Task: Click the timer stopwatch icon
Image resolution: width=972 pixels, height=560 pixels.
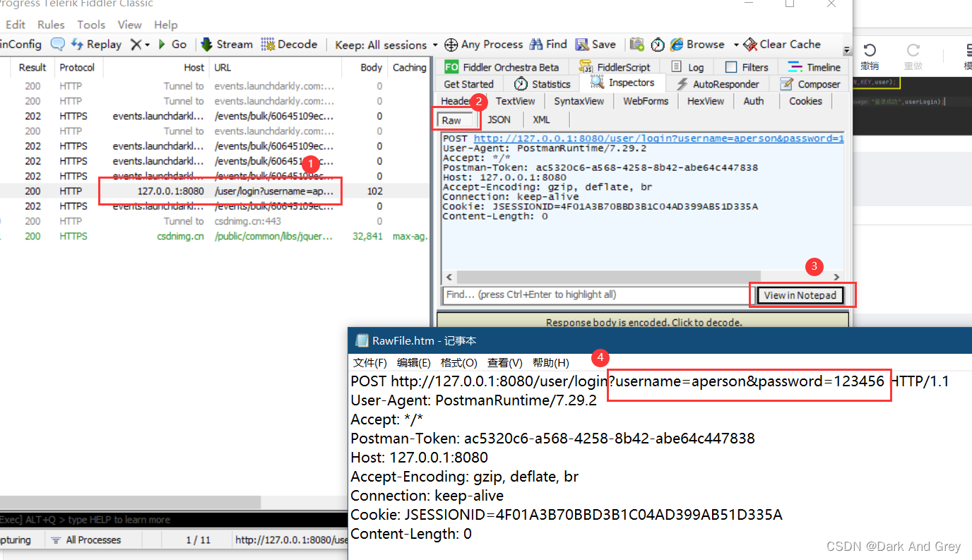Action: click(x=658, y=44)
